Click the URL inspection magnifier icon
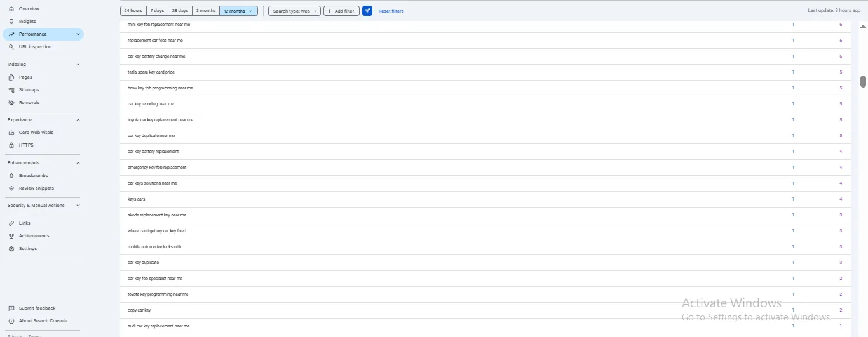Viewport: 868px width, 337px height. (x=11, y=47)
